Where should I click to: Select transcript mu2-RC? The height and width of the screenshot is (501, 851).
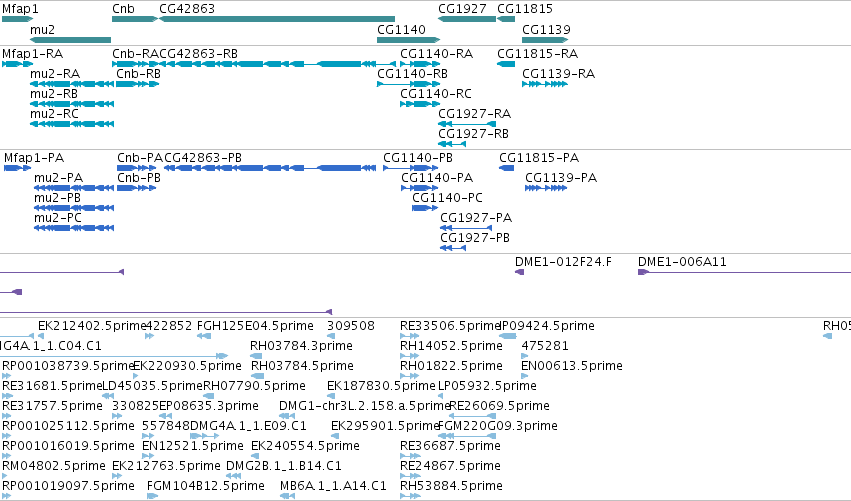click(72, 124)
